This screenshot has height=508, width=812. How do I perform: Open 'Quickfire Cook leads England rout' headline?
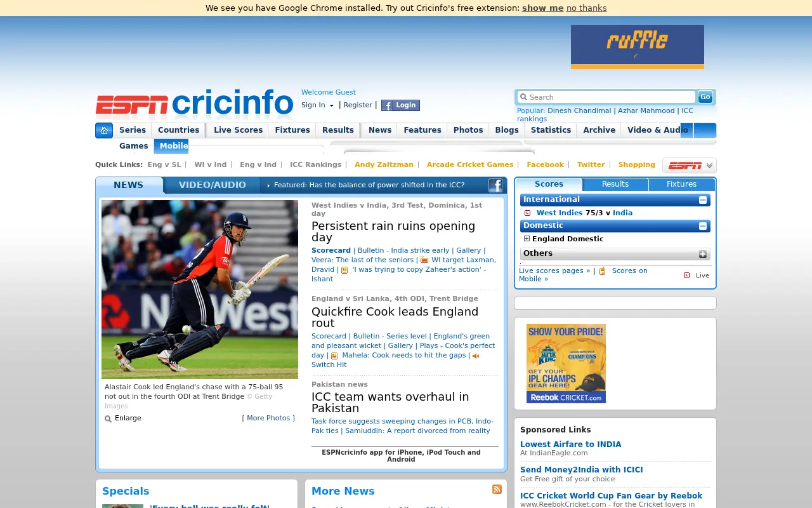pyautogui.click(x=395, y=317)
